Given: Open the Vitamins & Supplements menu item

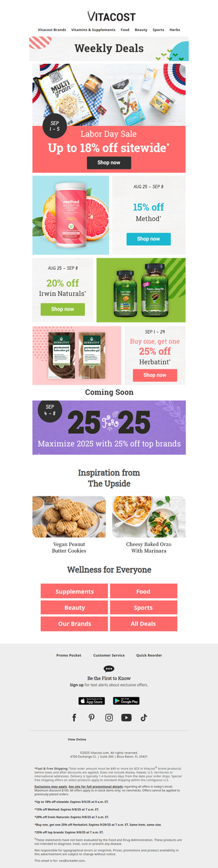Looking at the screenshot, I should click(x=93, y=30).
